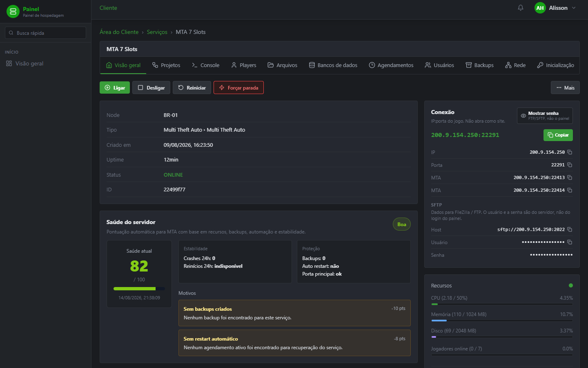Focus the Busca rápida search field
The height and width of the screenshot is (368, 588).
coord(45,33)
